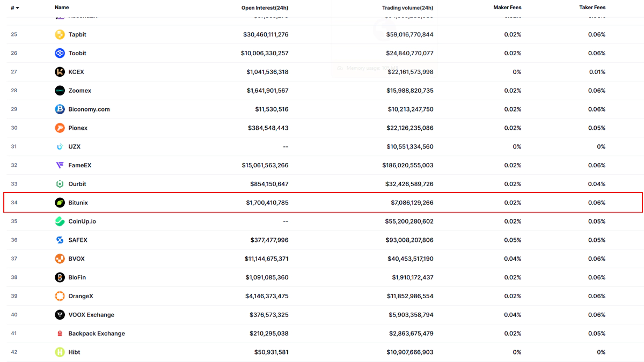The image size is (644, 362).
Task: Click the Toobit exchange logo icon
Action: pos(60,53)
